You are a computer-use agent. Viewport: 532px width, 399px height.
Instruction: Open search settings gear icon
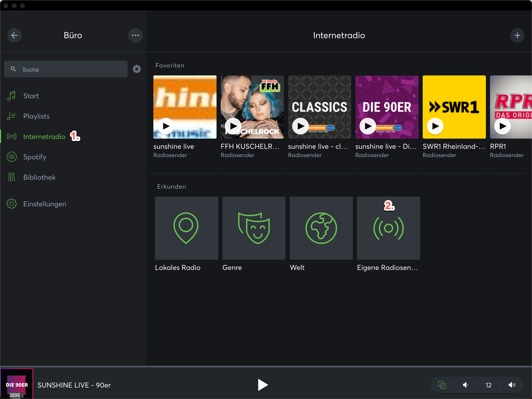point(137,69)
